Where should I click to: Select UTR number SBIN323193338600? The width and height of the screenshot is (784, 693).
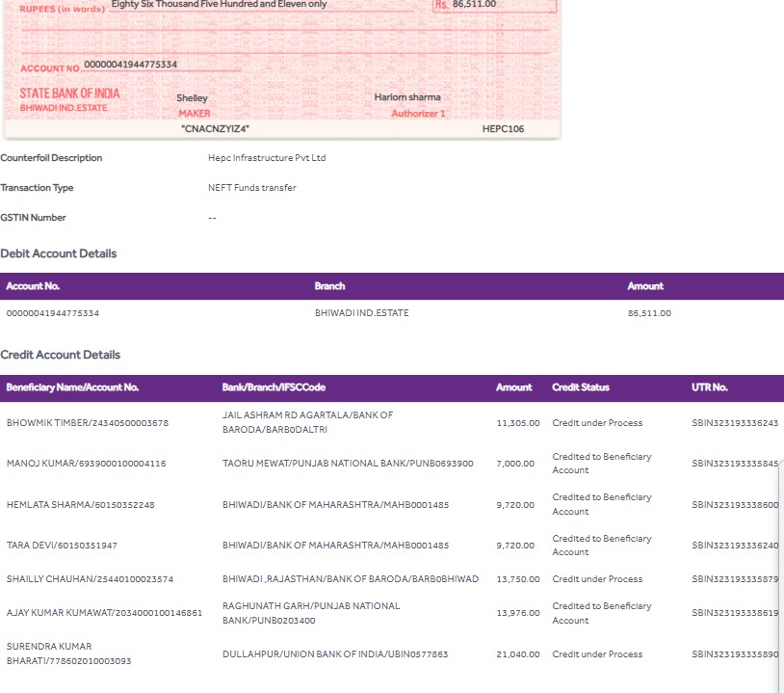(735, 505)
